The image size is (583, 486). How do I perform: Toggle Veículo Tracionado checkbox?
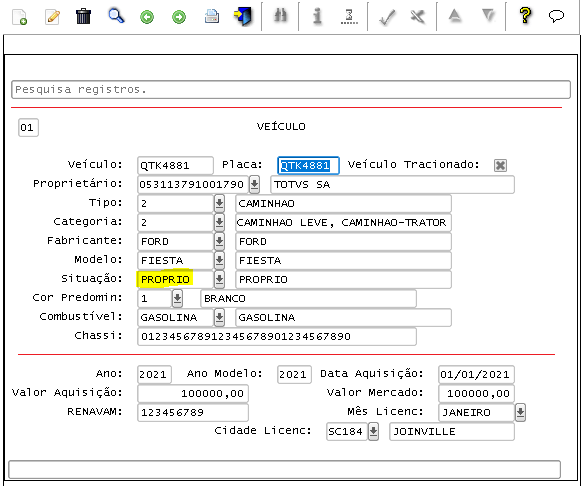tap(500, 165)
